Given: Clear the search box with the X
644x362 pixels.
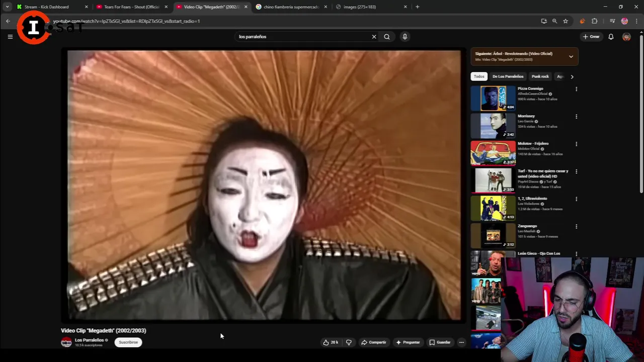Looking at the screenshot, I should 374,37.
